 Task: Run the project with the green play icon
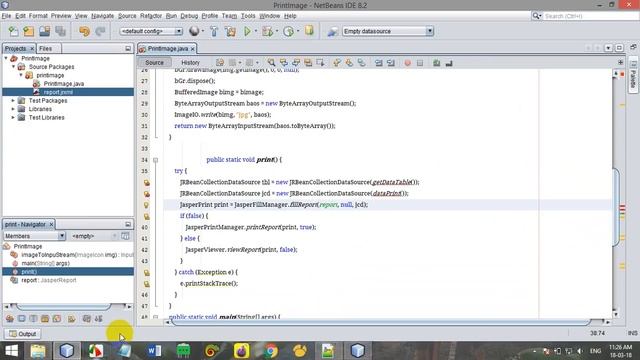(247, 31)
